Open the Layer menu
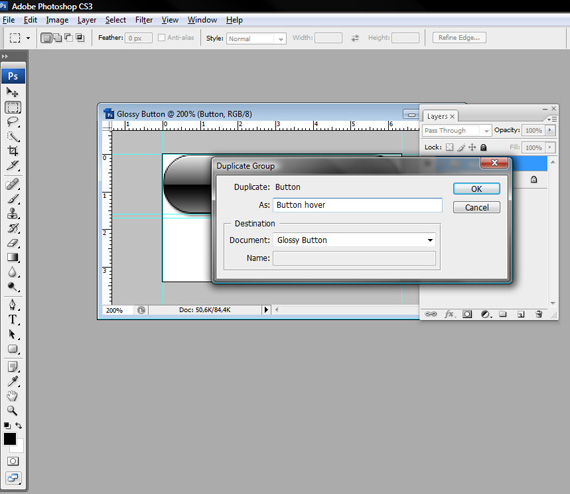 tap(87, 20)
